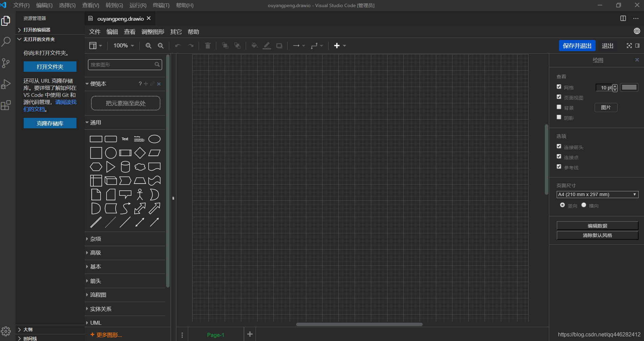Open Extensions view in activity bar
644x341 pixels.
[x=6, y=105]
